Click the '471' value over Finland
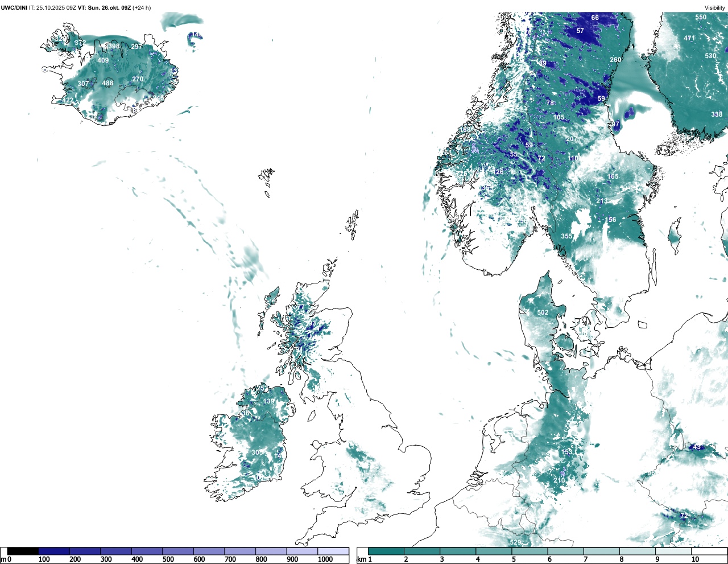The height and width of the screenshot is (564, 728). 689,38
